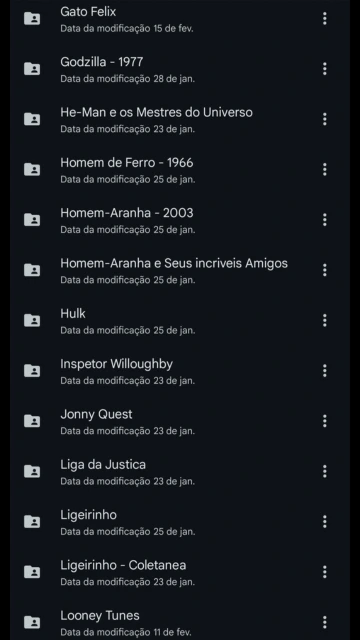Open the Jonny Quest folder

tap(180, 421)
